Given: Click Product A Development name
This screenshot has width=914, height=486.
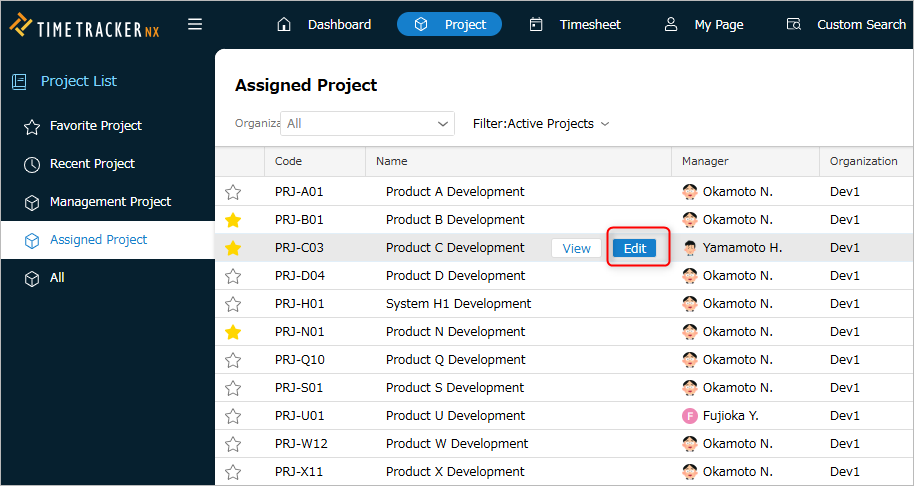Looking at the screenshot, I should (455, 192).
